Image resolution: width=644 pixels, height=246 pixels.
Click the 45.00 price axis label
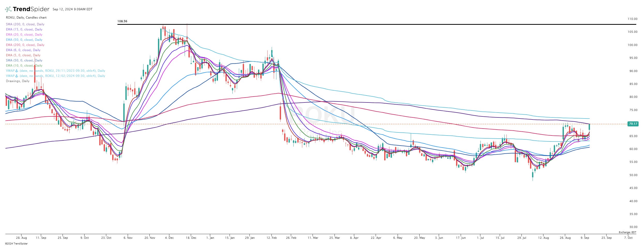[x=633, y=188]
